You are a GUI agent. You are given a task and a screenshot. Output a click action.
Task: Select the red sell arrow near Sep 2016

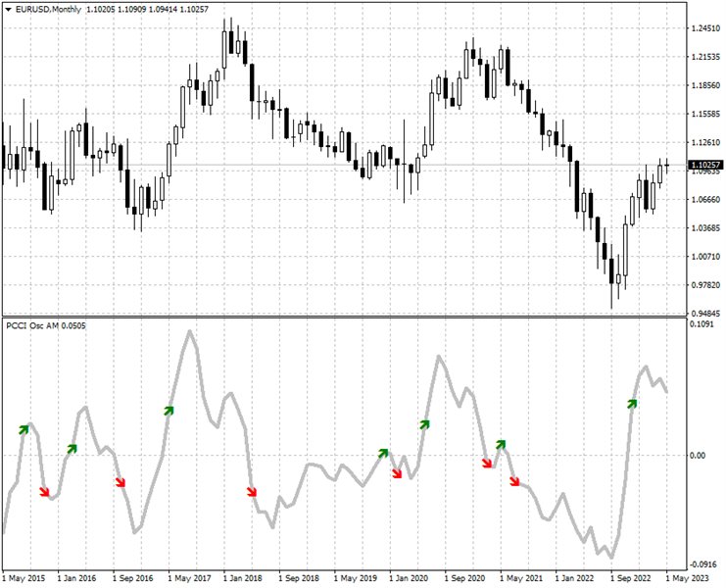121,482
